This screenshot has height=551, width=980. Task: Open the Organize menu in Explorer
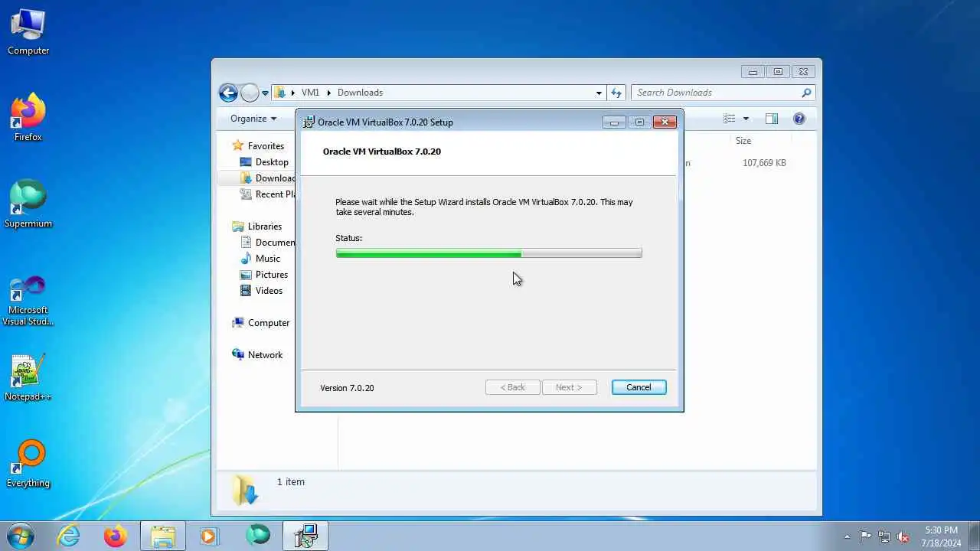coord(253,119)
